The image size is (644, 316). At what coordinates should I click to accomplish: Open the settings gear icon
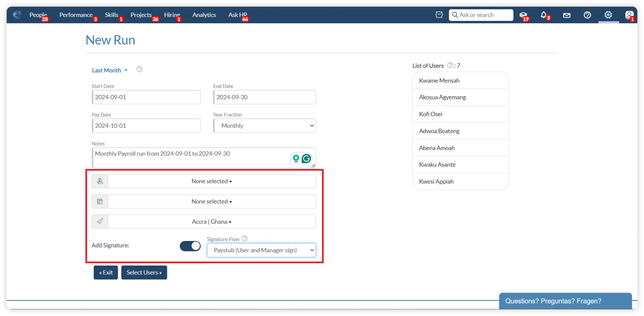point(608,15)
